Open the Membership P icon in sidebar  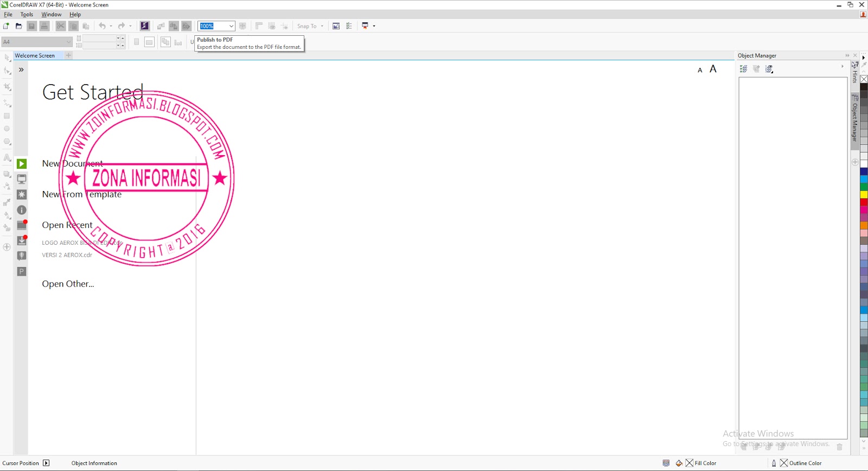click(x=22, y=271)
